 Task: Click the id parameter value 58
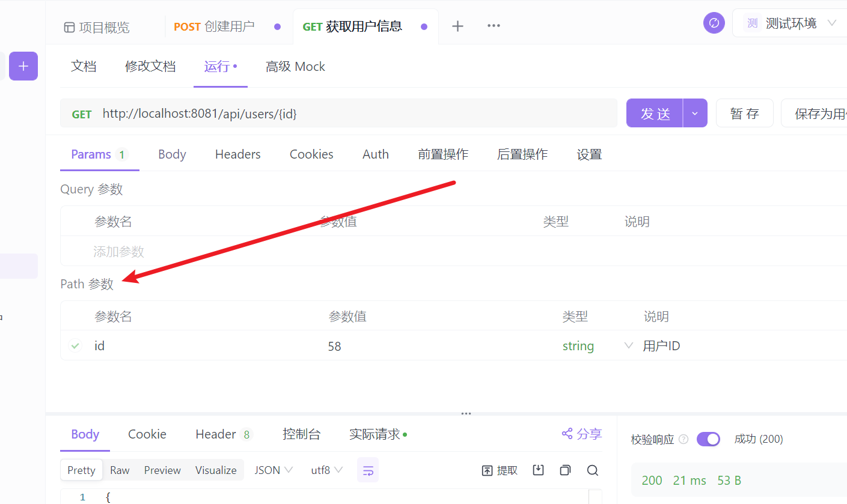(x=334, y=346)
